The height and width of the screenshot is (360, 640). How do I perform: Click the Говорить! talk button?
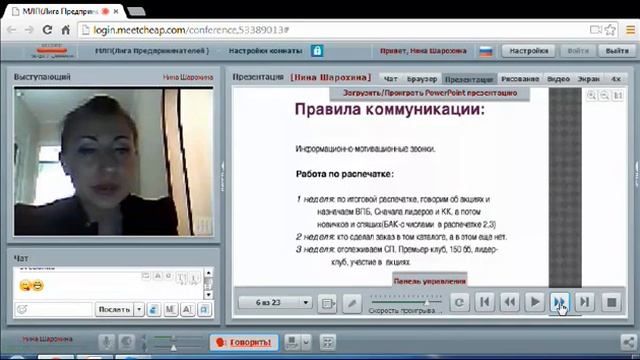244,342
